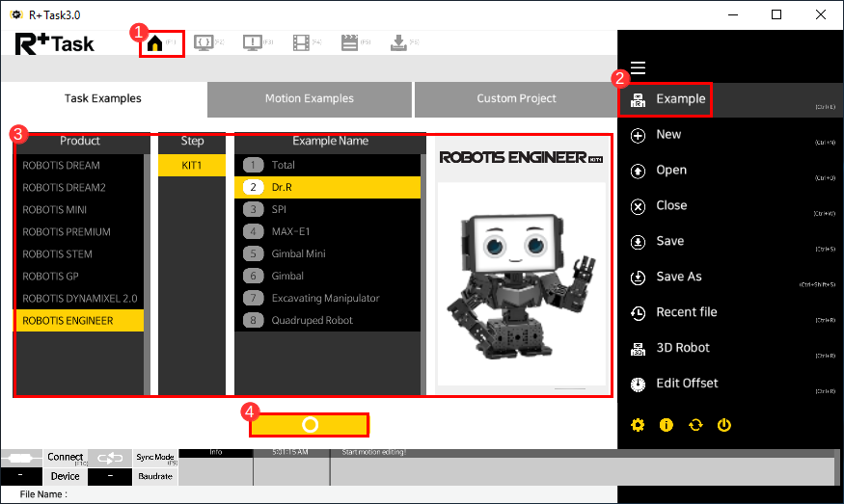Select example 5 Gimbal Mini

327,253
